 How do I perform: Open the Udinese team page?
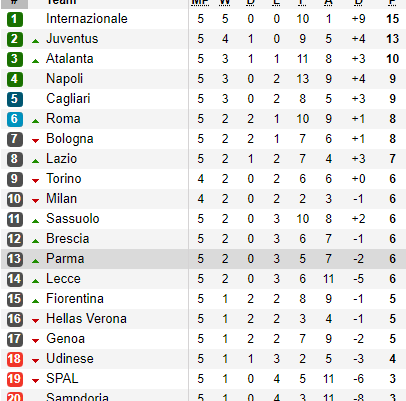pos(70,359)
